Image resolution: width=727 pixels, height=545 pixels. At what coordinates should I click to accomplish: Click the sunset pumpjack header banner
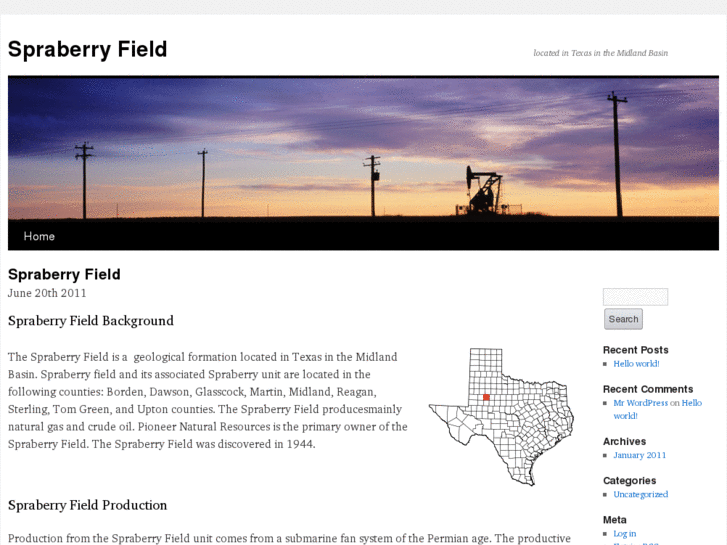(x=364, y=147)
